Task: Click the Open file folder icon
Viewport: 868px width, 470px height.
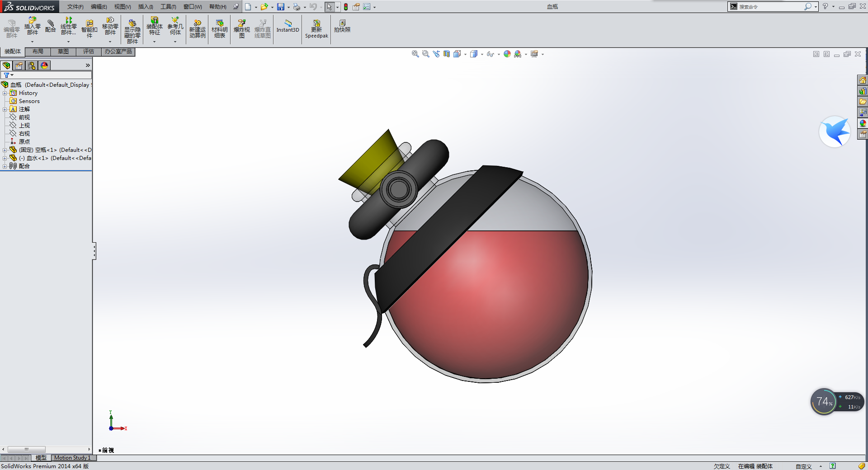Action: pos(264,7)
